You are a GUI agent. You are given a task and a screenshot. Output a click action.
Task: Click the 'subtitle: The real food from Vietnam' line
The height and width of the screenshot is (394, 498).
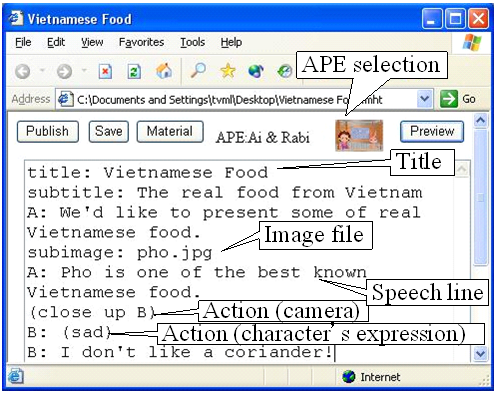(x=225, y=193)
